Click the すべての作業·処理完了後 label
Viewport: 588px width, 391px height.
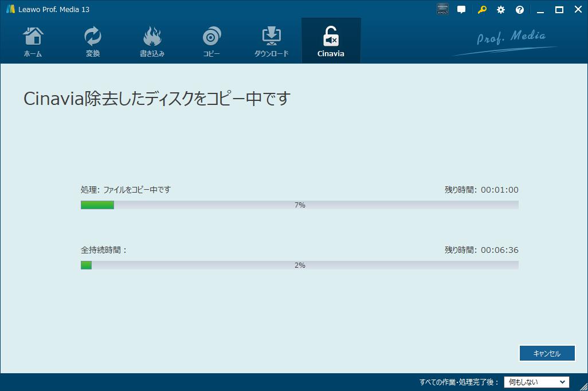click(459, 382)
